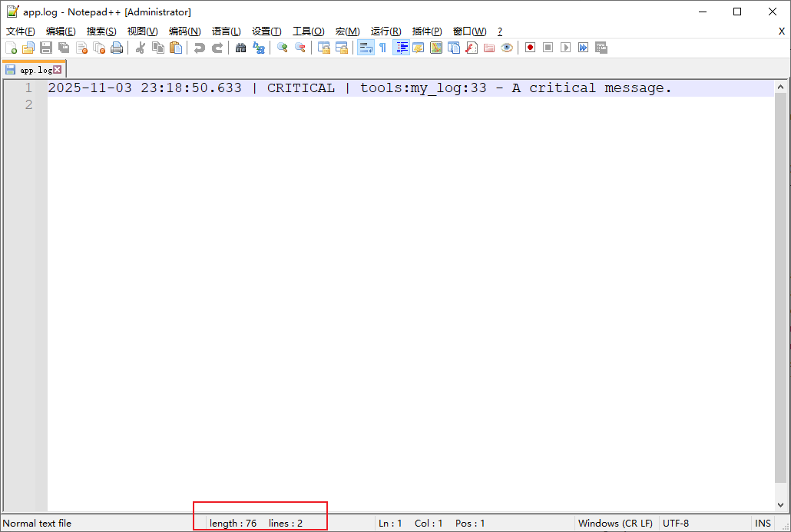This screenshot has width=791, height=532.
Task: Open the 语言(L) menu
Action: click(x=226, y=31)
